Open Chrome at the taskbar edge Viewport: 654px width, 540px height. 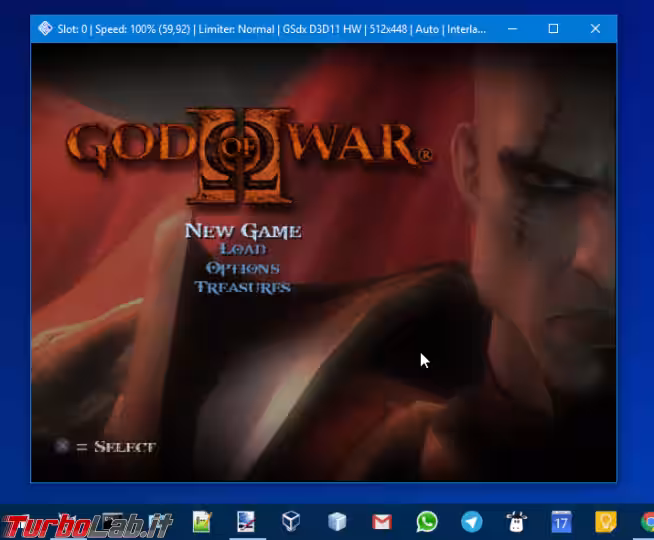[647, 522]
